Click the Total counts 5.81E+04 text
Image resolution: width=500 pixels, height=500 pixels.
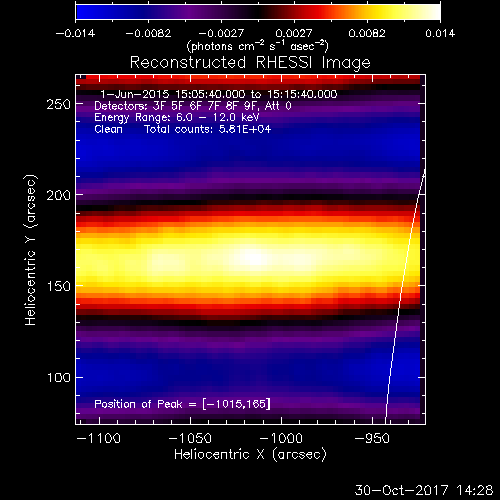point(208,129)
